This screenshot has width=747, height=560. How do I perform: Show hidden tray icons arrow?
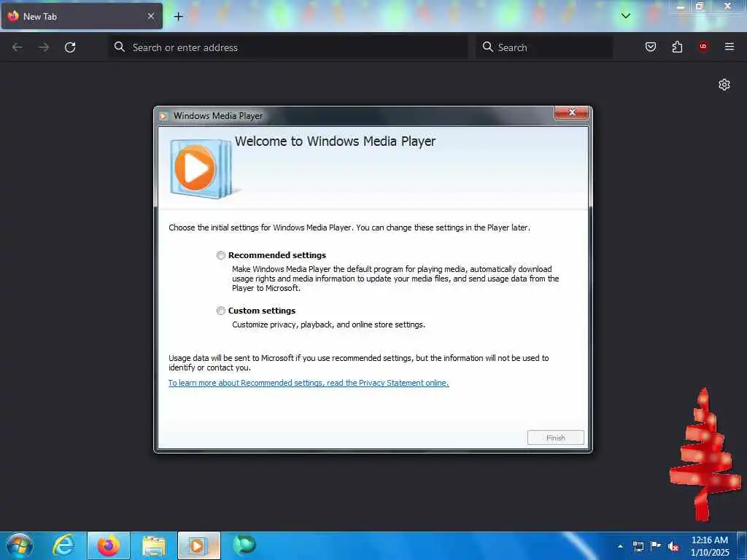[x=620, y=546]
